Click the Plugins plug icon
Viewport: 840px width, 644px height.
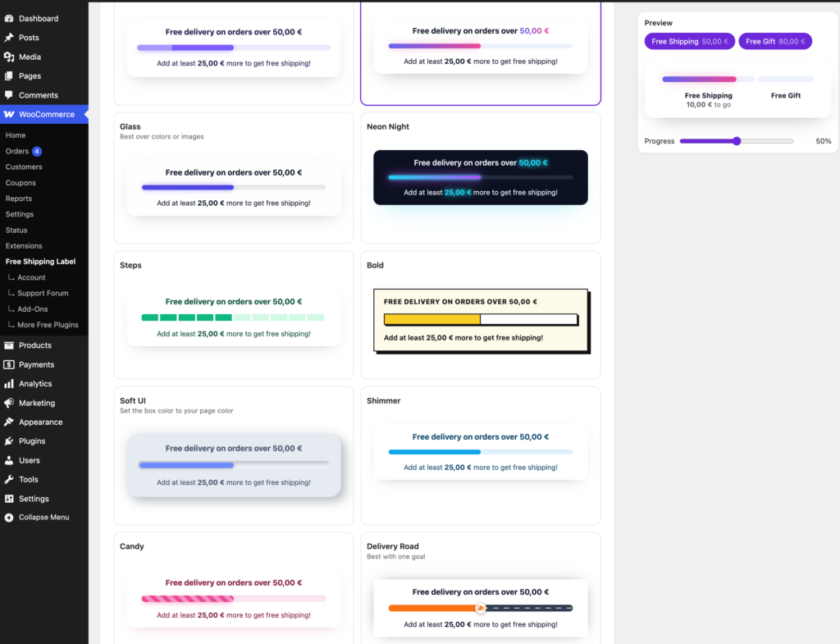[9, 441]
